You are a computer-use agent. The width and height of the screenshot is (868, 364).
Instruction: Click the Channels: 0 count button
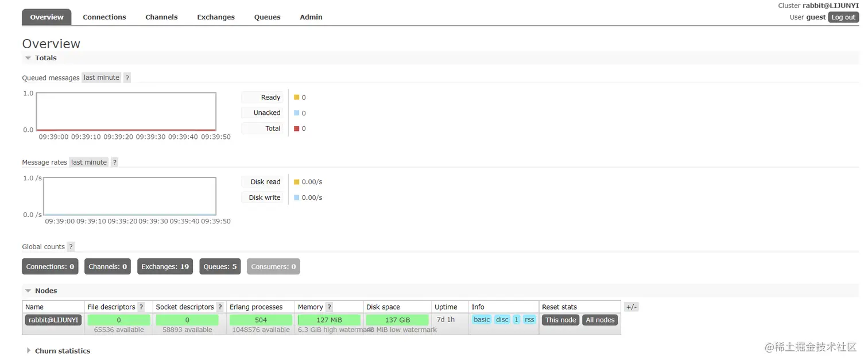(x=107, y=266)
